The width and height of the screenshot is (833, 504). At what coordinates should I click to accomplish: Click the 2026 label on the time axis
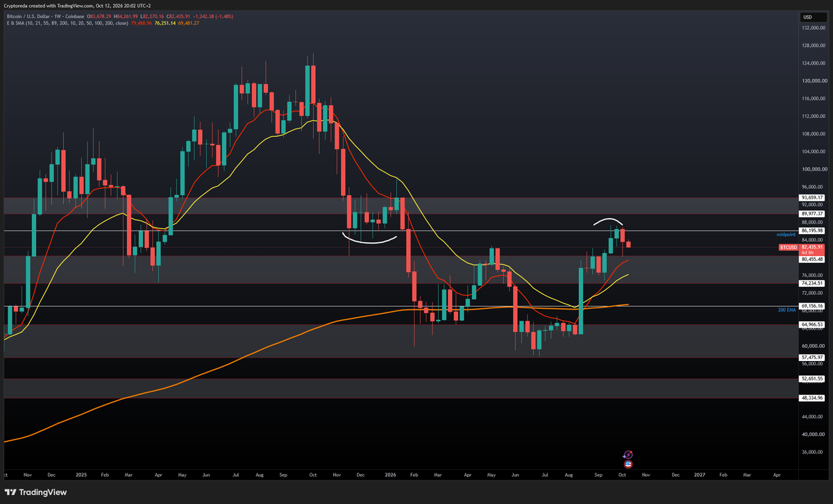point(389,475)
